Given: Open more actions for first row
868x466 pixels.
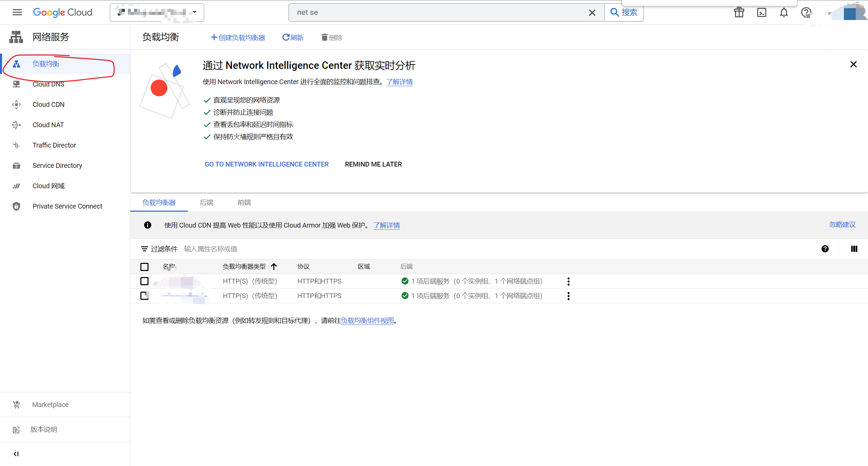Looking at the screenshot, I should tap(569, 281).
